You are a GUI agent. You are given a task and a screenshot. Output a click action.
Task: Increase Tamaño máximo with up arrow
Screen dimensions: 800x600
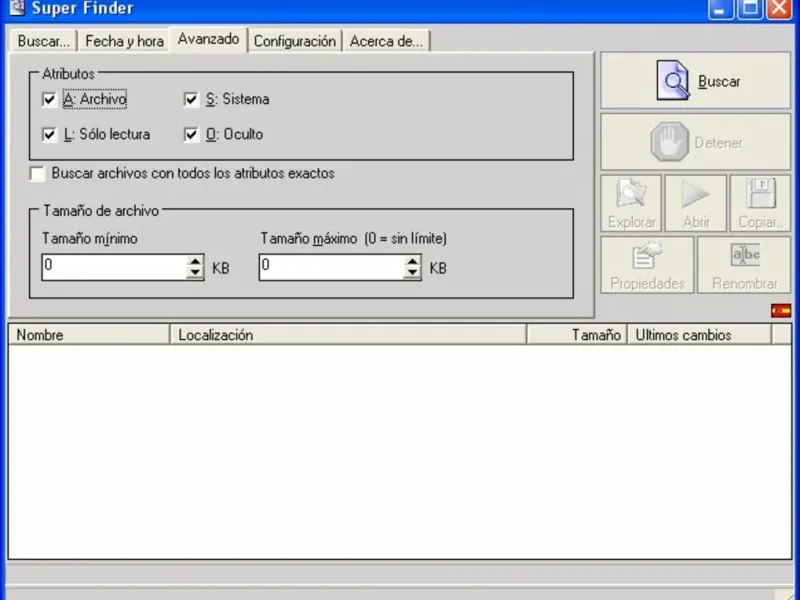tap(412, 261)
